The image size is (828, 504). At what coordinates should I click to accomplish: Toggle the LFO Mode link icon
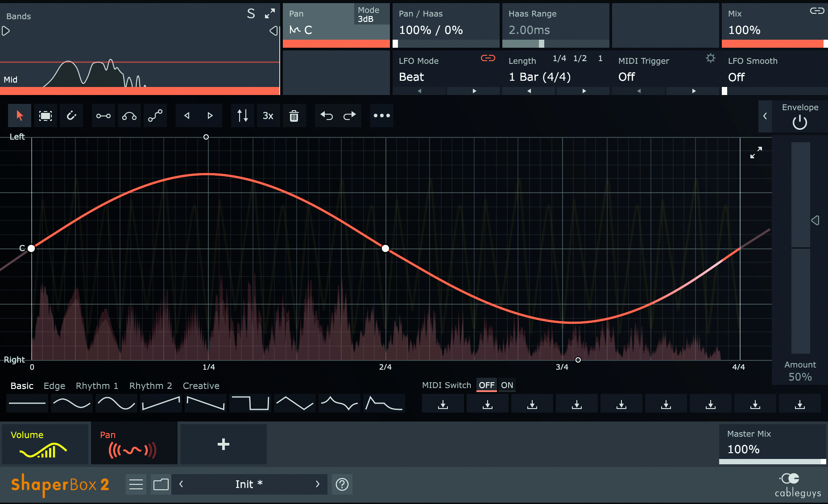coord(488,58)
